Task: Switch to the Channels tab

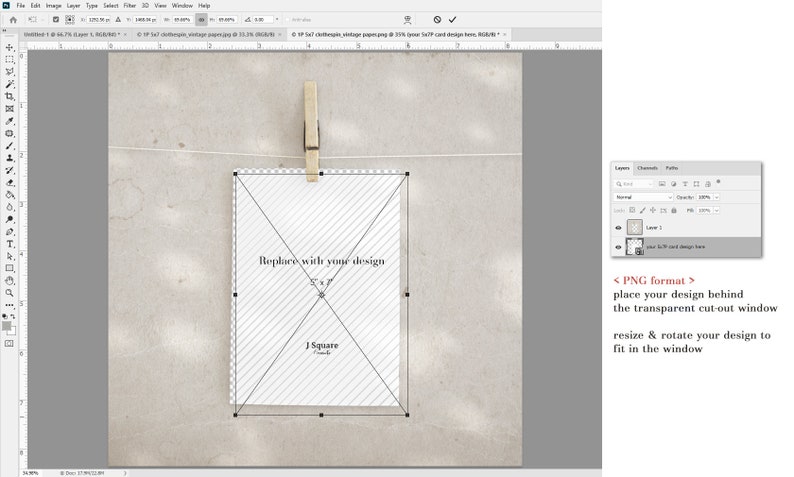Action: (647, 168)
